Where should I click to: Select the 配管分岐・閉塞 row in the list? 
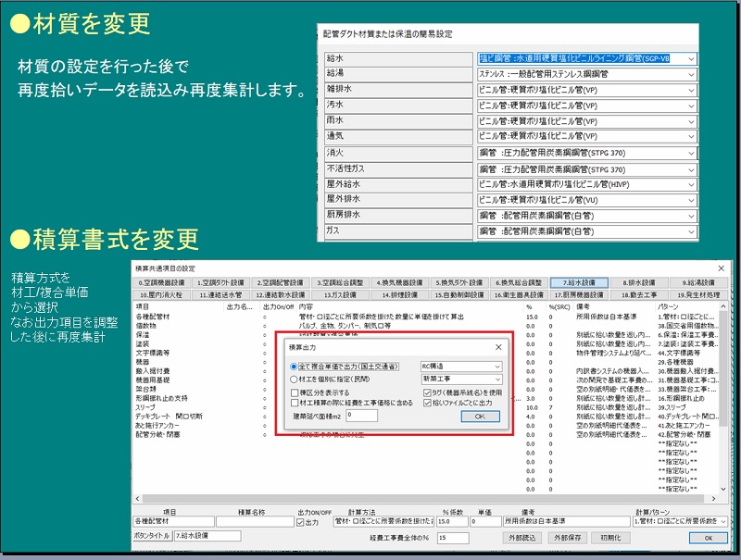(x=425, y=434)
